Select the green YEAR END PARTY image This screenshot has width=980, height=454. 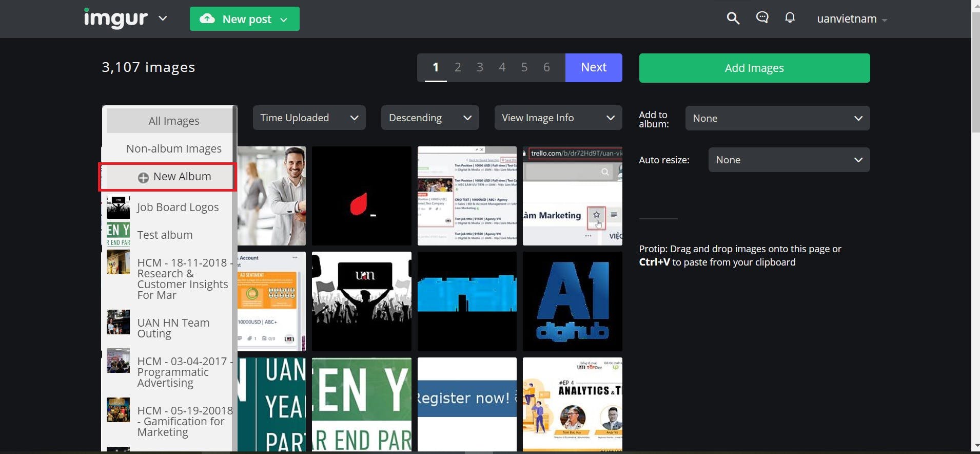[x=362, y=405]
